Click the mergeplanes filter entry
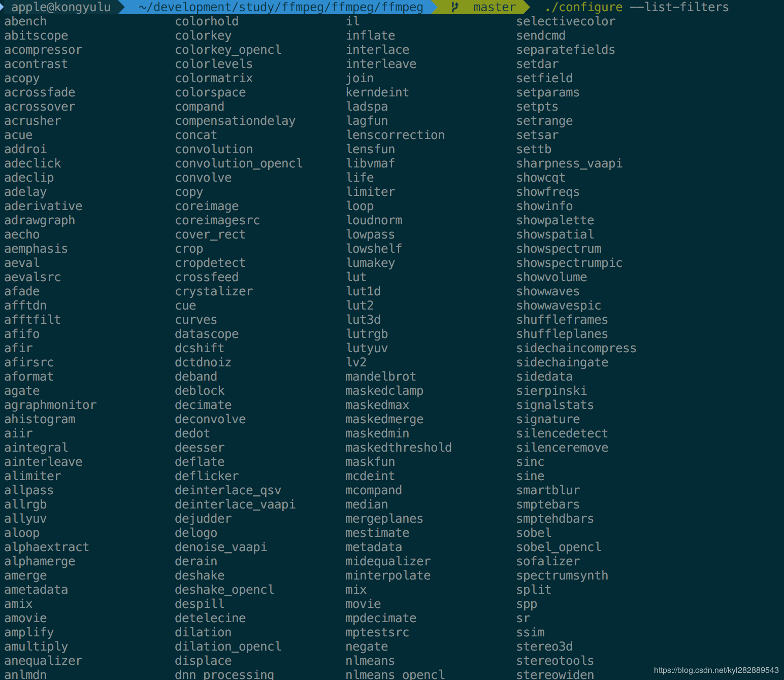The width and height of the screenshot is (784, 680). (384, 519)
